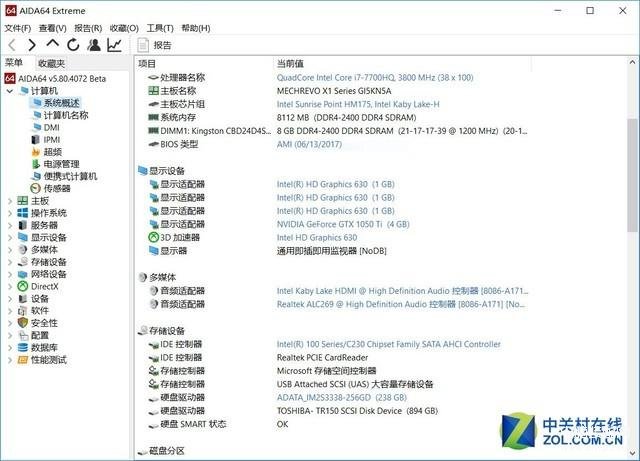Select 计算机名称 in the tree
640x461 pixels.
click(66, 115)
